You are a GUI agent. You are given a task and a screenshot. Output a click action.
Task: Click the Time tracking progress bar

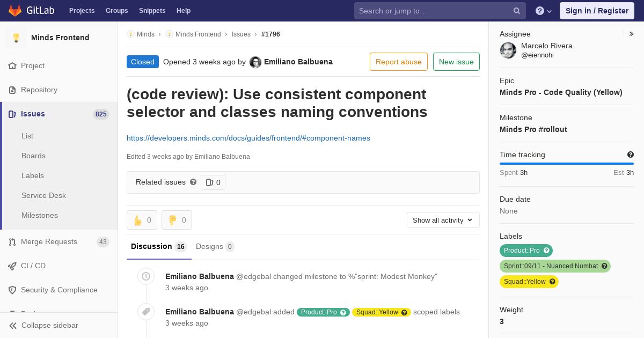tap(567, 164)
